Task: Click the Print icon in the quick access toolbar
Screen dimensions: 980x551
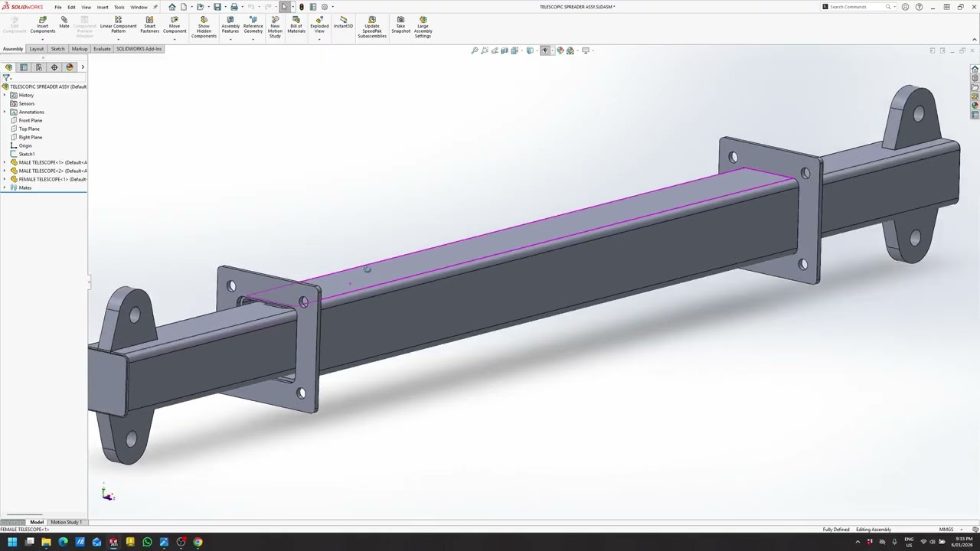Action: pyautogui.click(x=234, y=7)
